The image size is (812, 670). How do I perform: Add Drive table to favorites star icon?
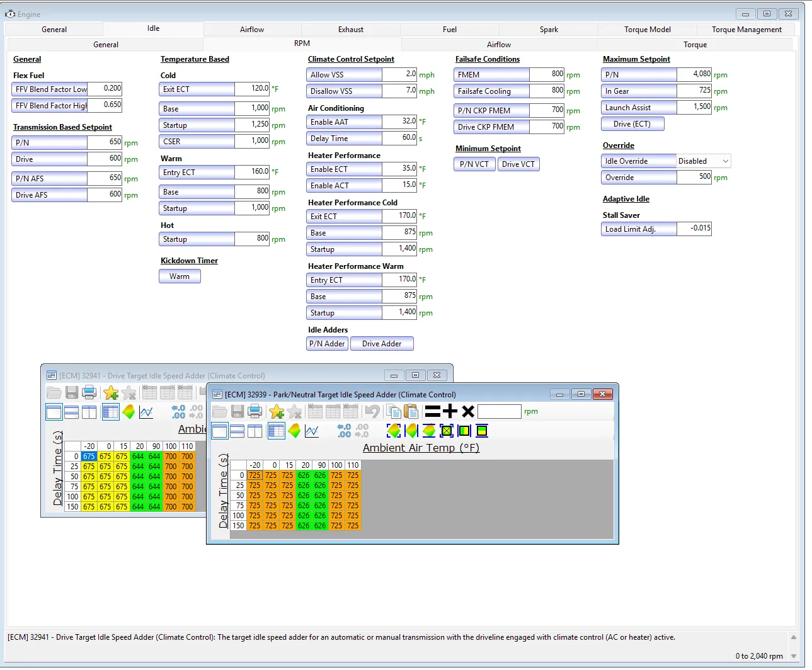coord(111,393)
